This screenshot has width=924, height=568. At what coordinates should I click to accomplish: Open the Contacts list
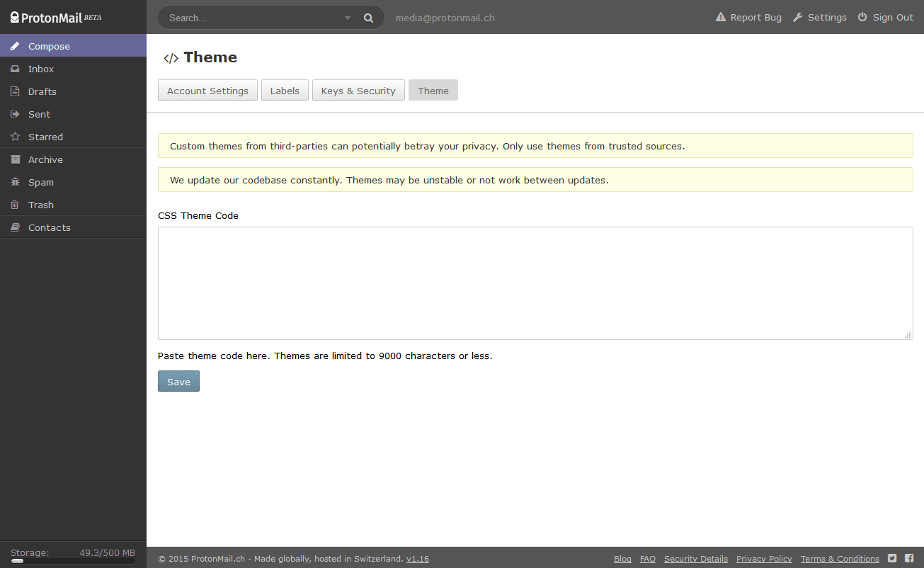[15, 227]
